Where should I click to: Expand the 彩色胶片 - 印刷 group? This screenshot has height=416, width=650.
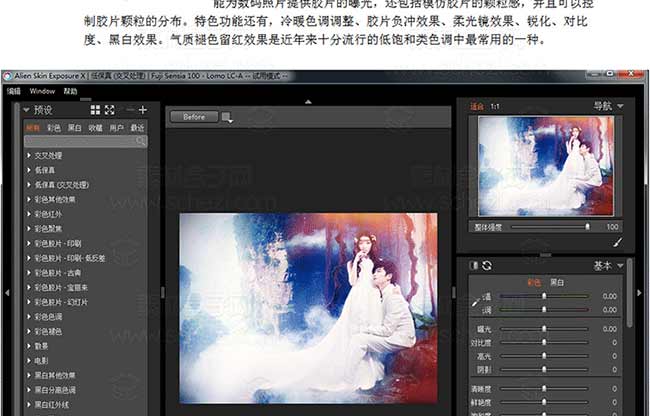[29, 244]
